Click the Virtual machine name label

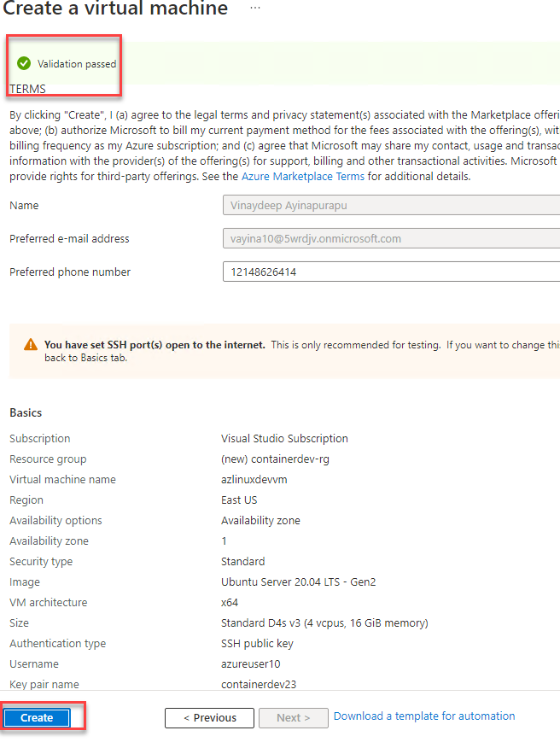[x=62, y=479]
